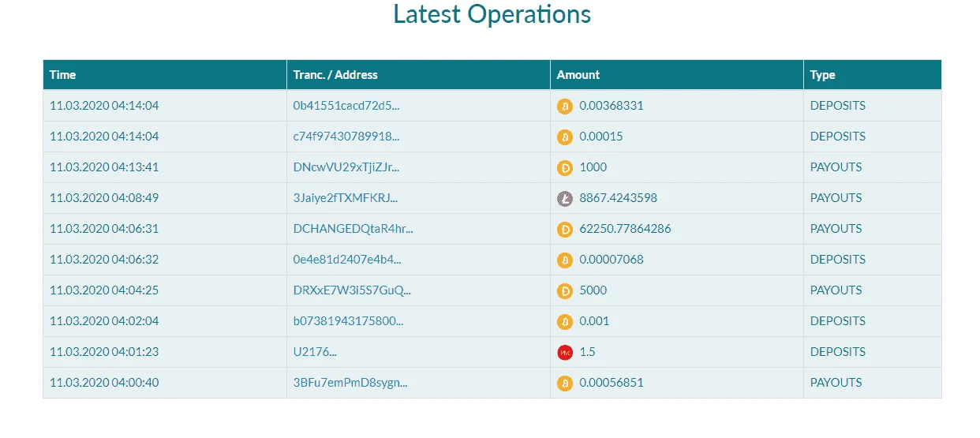The width and height of the screenshot is (980, 438).
Task: Click the Bitcoin icon beside 0.001
Action: tap(565, 321)
